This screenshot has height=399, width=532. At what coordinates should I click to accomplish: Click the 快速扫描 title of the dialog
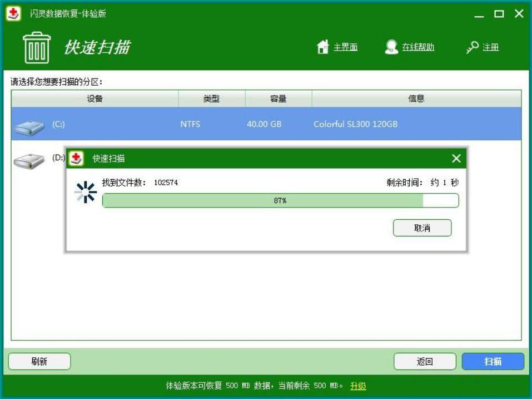[108, 159]
